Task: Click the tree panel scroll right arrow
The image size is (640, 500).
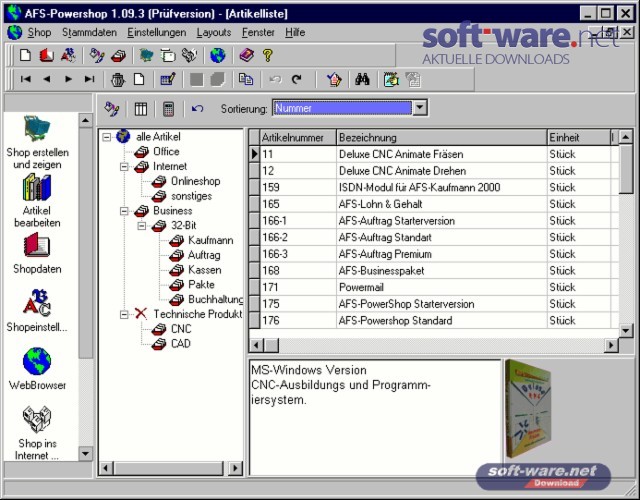Action: point(235,468)
